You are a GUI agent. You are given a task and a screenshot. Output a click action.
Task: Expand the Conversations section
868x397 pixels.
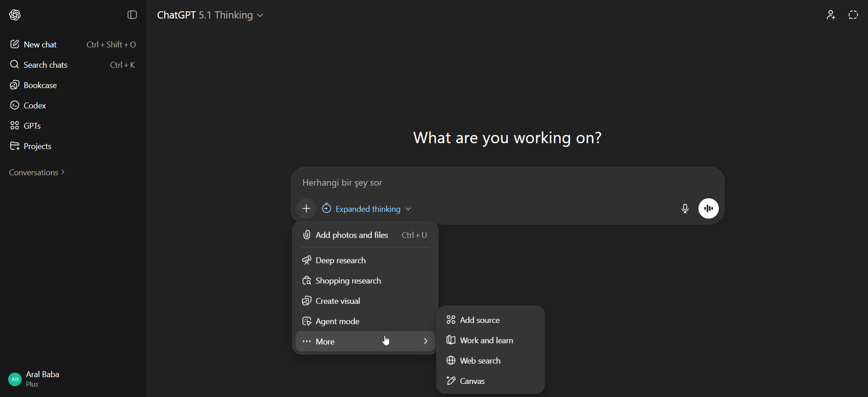37,173
